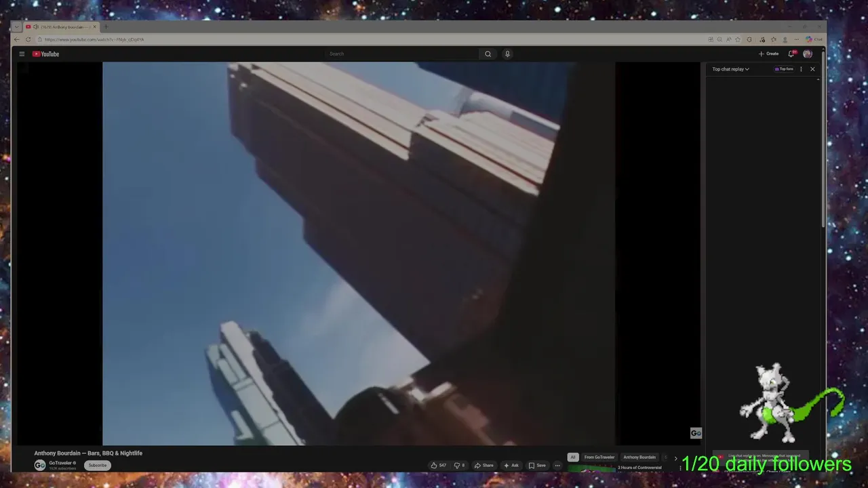Open the 3 Hours of Controversial recommendation
This screenshot has height=488, width=868.
[x=639, y=468]
